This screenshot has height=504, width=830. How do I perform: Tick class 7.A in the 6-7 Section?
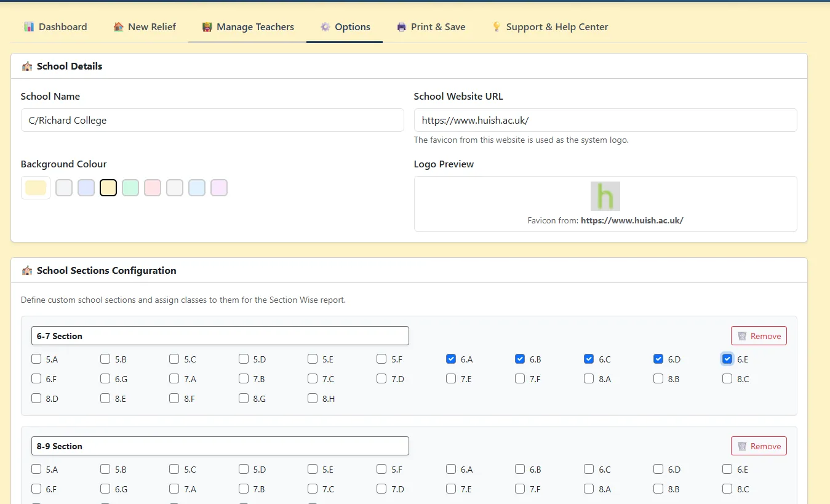[175, 379]
